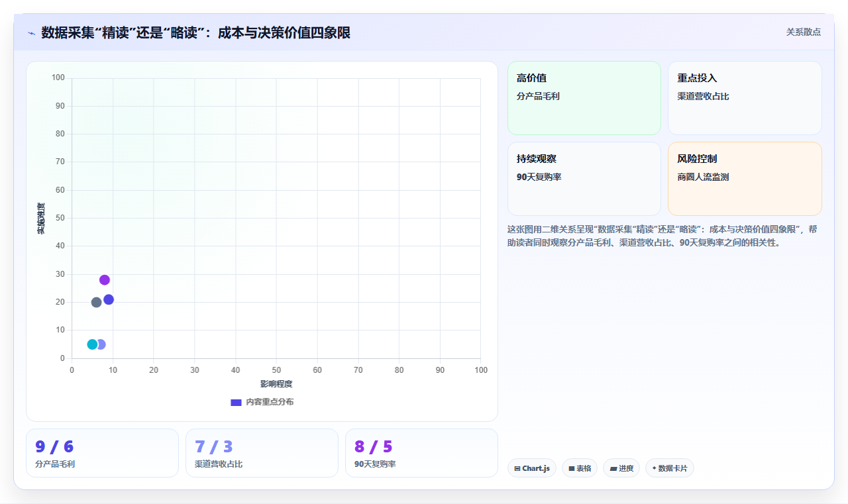
Task: Open the 重点投入 quadrant card
Action: click(x=745, y=98)
